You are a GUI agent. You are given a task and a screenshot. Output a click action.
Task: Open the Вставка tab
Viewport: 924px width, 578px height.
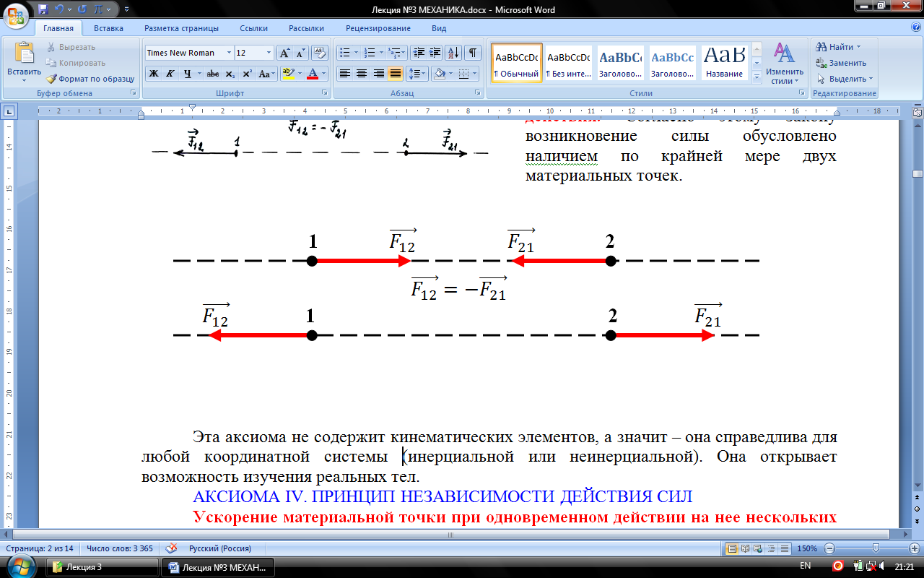click(x=108, y=28)
